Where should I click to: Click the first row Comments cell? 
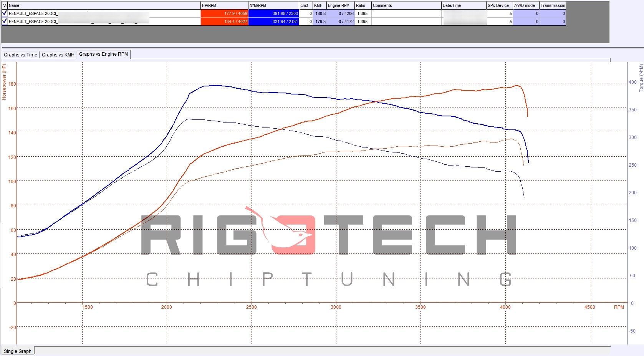[406, 13]
